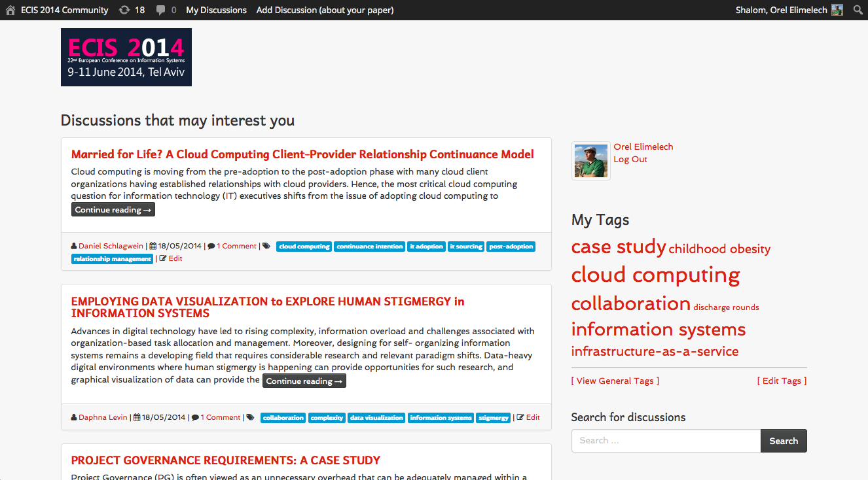Click the Search button
This screenshot has height=480, width=868.
784,441
